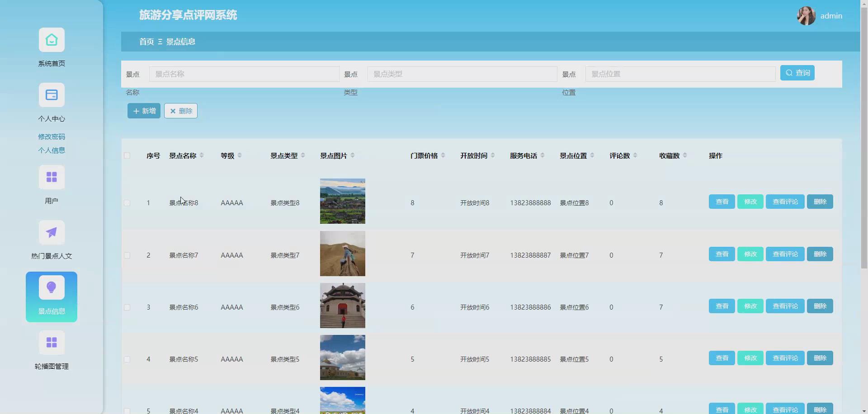Select the 景点信息 lightbulb icon

(x=52, y=287)
